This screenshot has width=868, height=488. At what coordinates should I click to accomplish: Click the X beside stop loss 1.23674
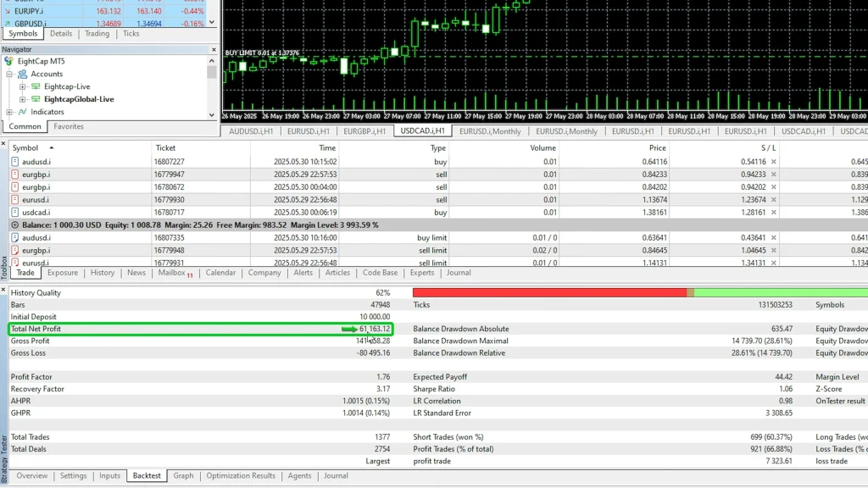click(773, 200)
